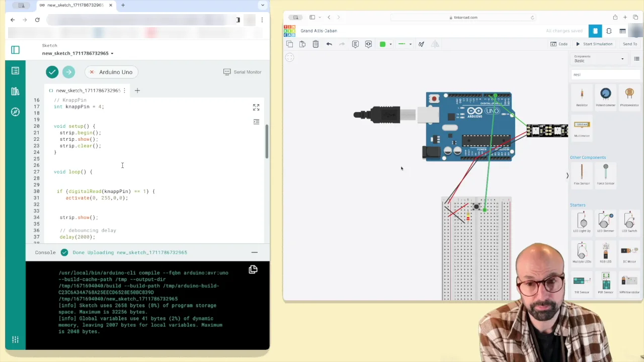
Task: Switch to schematic view
Action: coord(609,31)
